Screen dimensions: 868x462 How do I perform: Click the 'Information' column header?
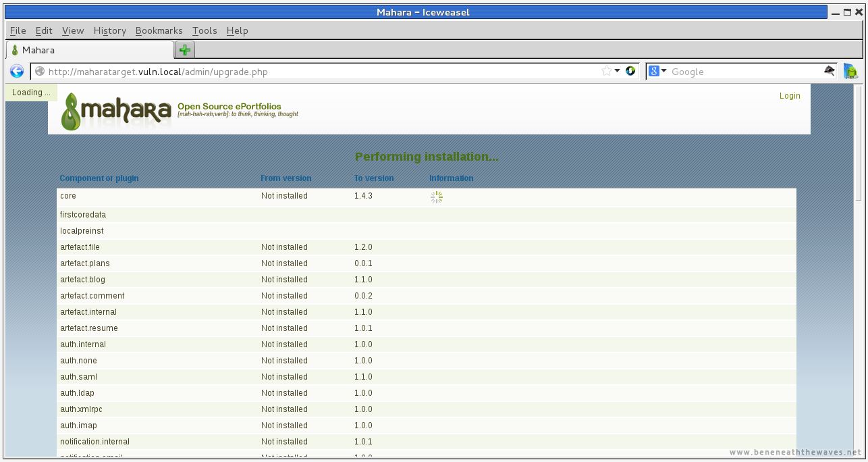click(x=452, y=178)
